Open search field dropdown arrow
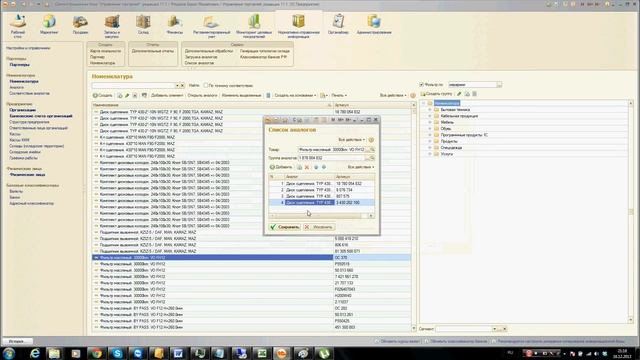Screen dimensions: 640x360 coord(177,86)
